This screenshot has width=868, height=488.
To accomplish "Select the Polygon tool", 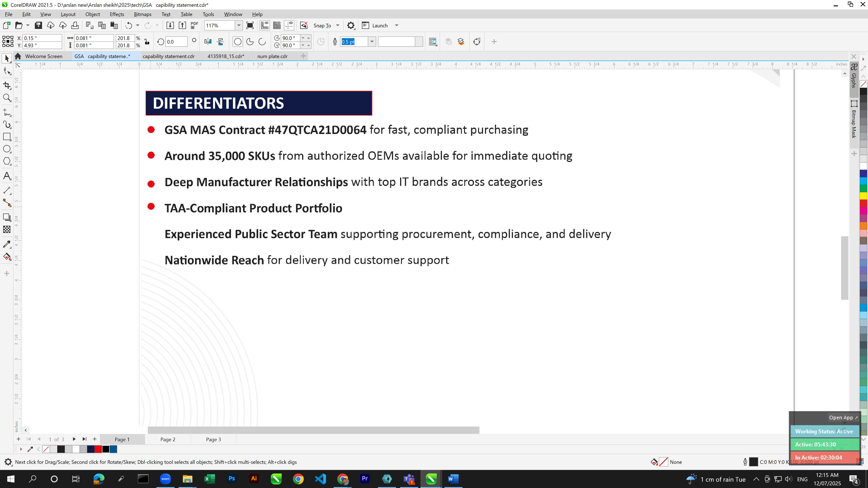I will click(7, 161).
